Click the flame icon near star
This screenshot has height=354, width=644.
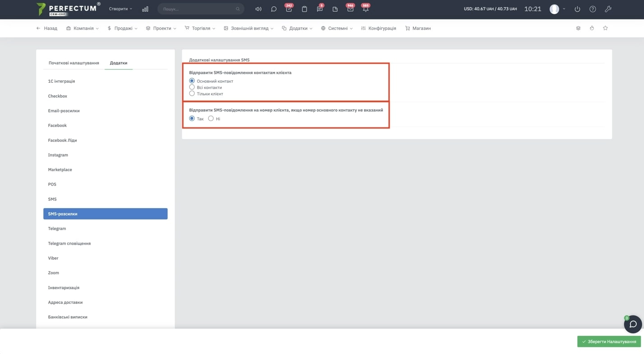[x=592, y=28]
